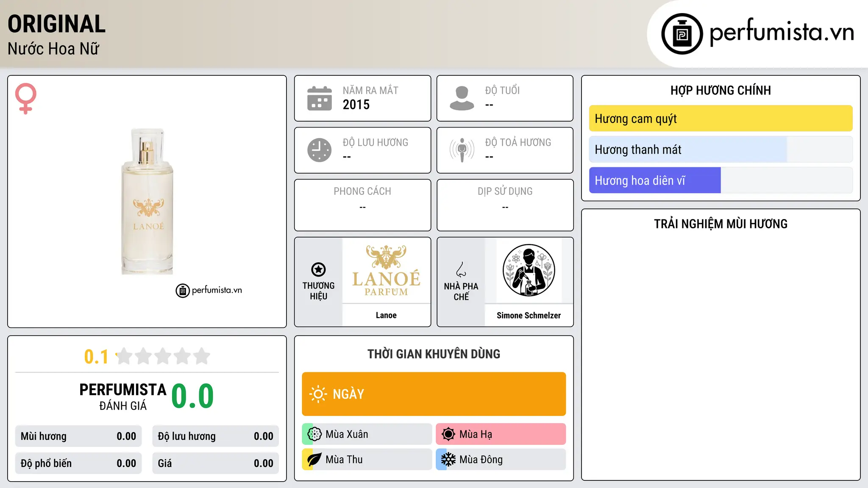Click the clock icon beside Độ lưu hương
This screenshot has height=488, width=868.
320,150
